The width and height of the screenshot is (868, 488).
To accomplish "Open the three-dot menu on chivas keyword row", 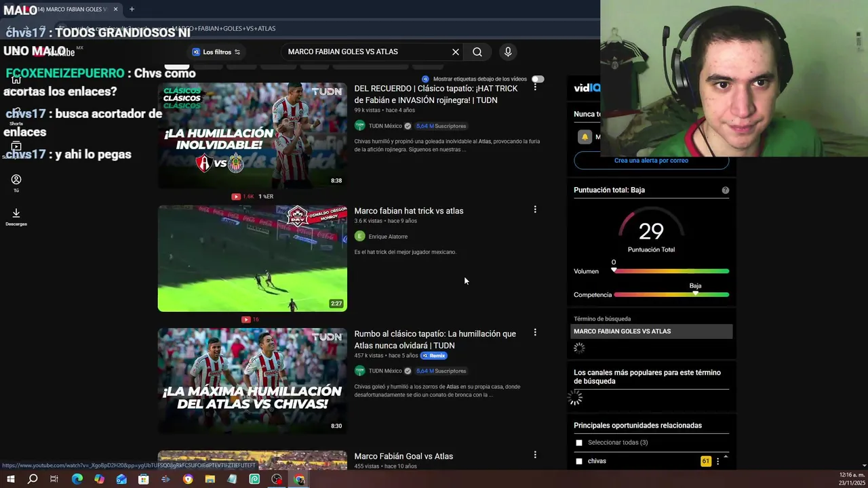I will pos(717,462).
